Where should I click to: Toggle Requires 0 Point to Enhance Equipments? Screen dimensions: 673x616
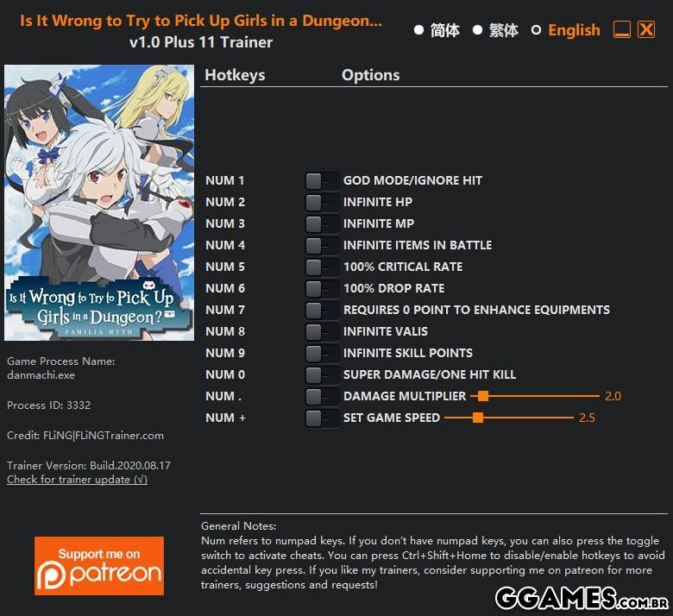point(322,311)
